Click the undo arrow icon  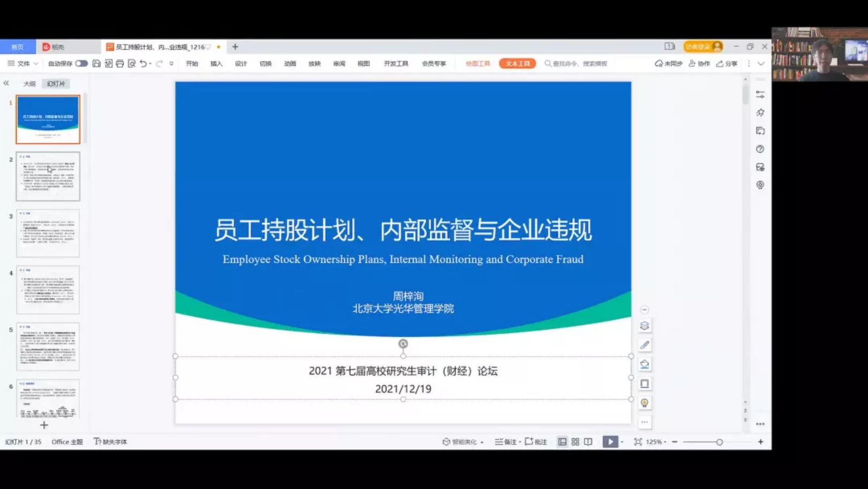coord(143,63)
